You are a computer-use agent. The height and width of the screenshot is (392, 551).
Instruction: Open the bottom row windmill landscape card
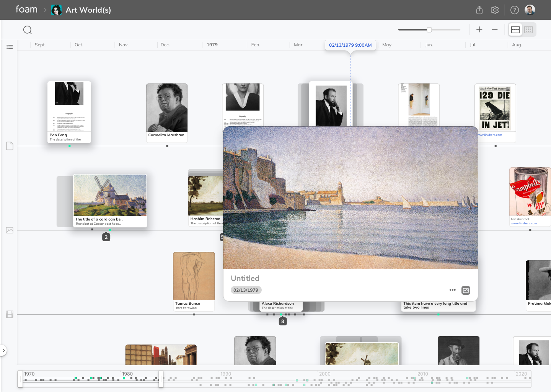pyautogui.click(x=362, y=353)
